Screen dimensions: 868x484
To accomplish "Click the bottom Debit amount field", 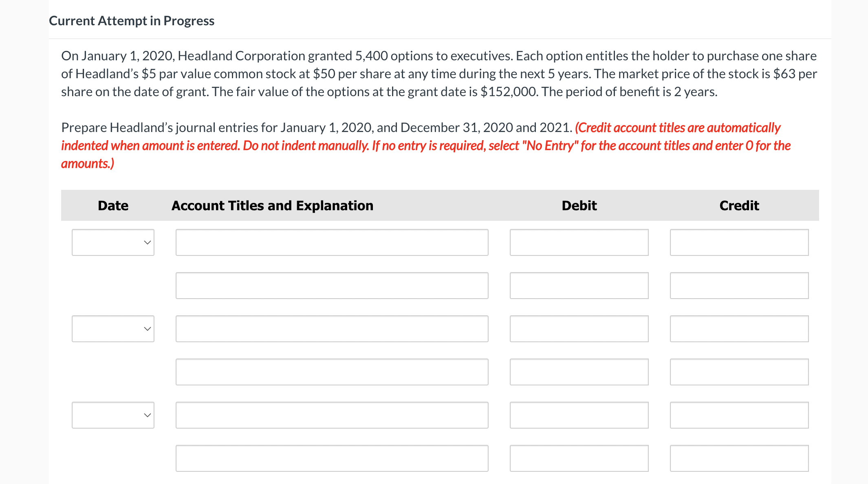I will click(x=579, y=458).
